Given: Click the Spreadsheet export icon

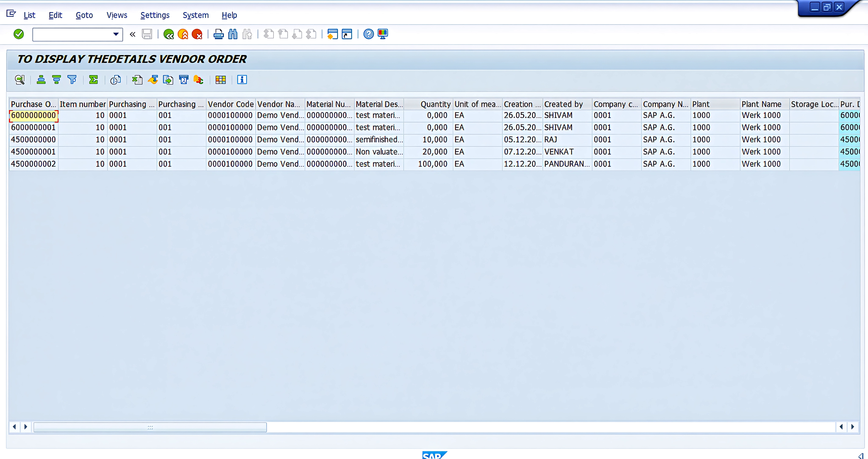Looking at the screenshot, I should point(137,80).
